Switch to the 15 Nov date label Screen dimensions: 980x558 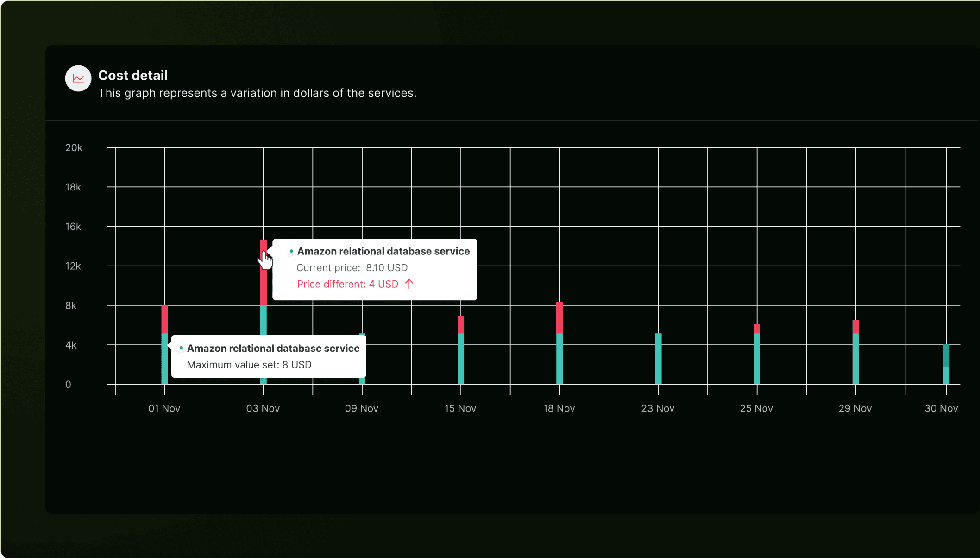(460, 408)
